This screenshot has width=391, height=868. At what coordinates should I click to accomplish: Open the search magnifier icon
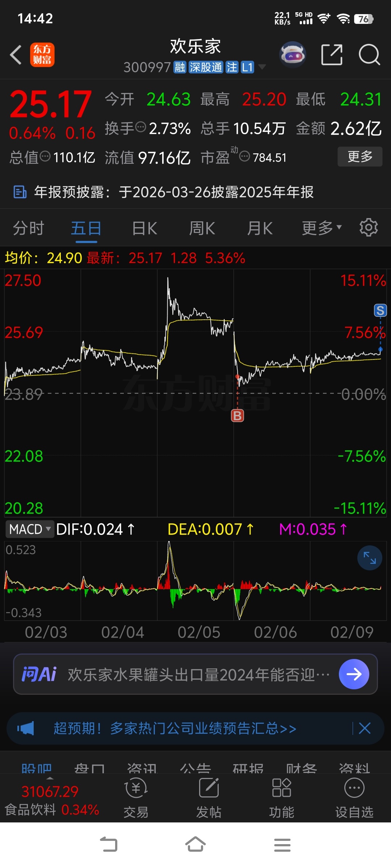pyautogui.click(x=369, y=55)
